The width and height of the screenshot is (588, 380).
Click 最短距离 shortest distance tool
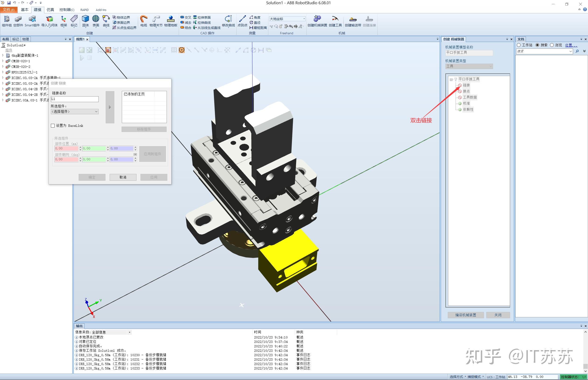(258, 28)
